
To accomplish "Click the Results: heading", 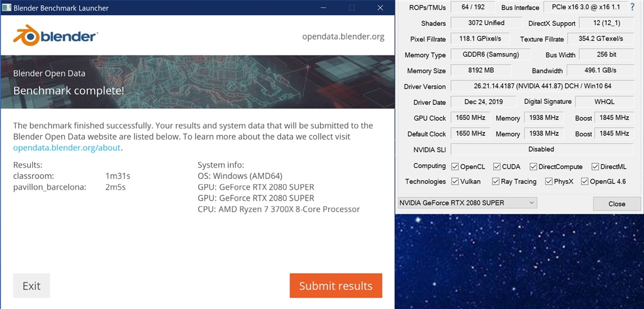I will click(x=28, y=165).
